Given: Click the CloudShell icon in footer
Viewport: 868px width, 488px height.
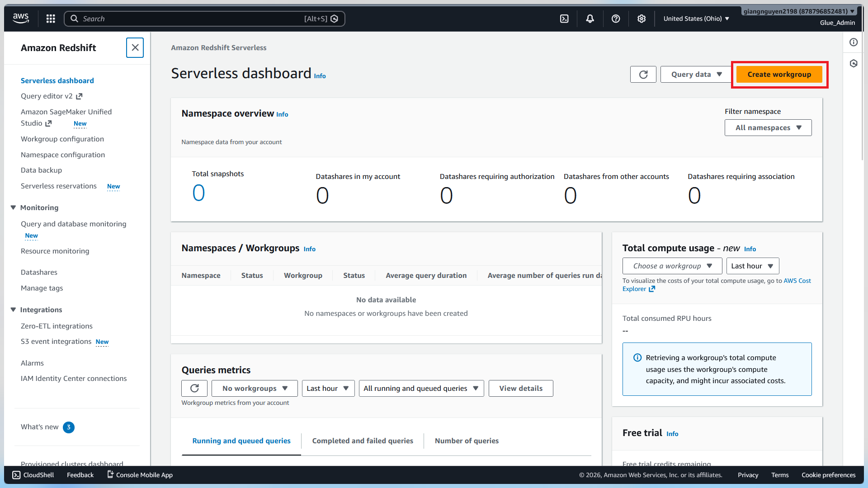Looking at the screenshot, I should click(x=16, y=475).
